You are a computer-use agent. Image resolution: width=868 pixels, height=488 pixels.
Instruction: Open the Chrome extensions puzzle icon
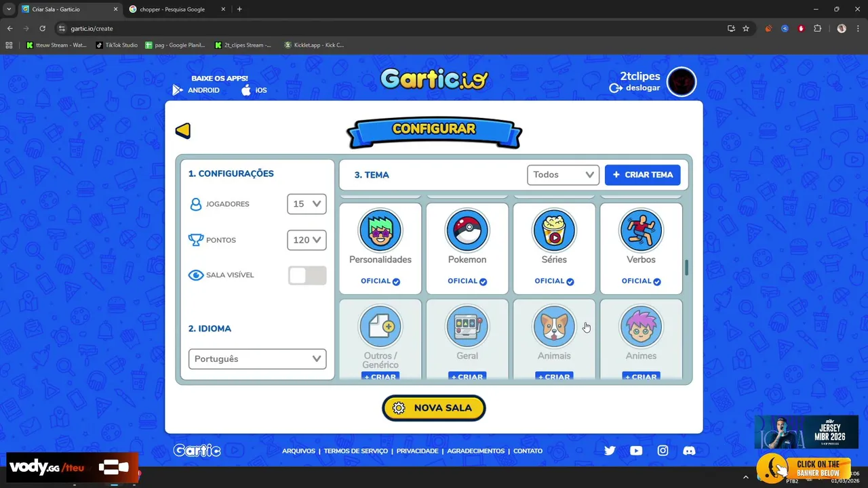[817, 28]
